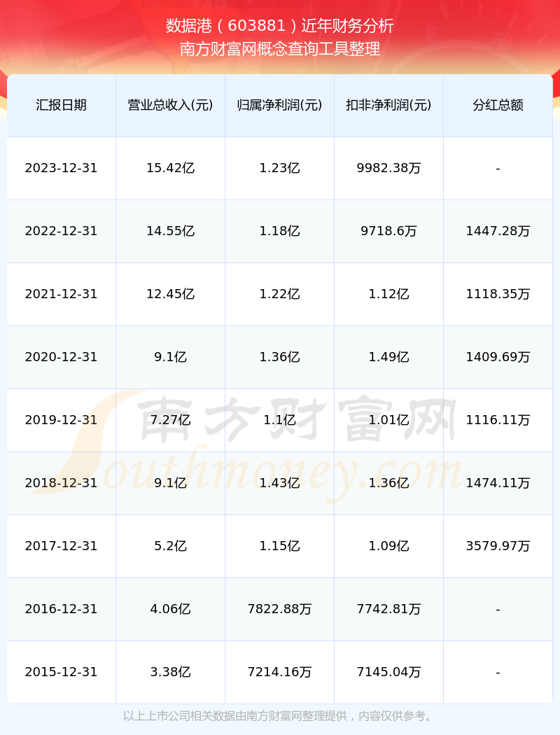560x735 pixels.
Task: Click the date cell 2018-12-31
Action: [62, 483]
